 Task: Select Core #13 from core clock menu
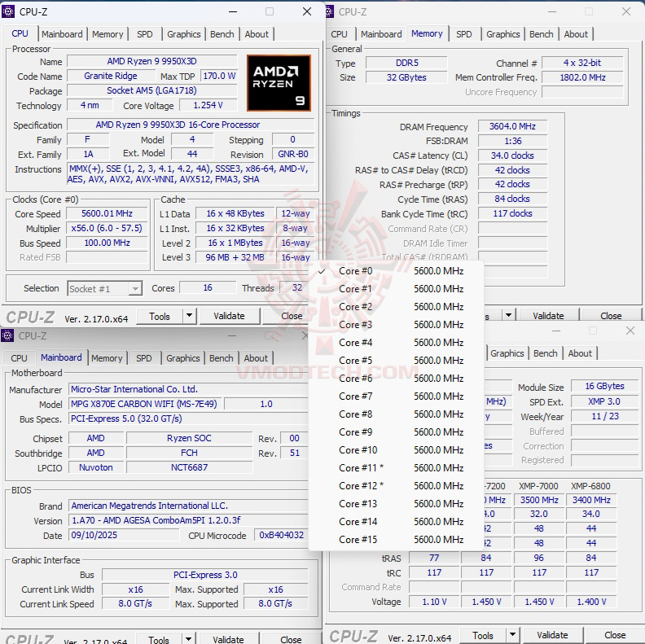click(x=396, y=504)
